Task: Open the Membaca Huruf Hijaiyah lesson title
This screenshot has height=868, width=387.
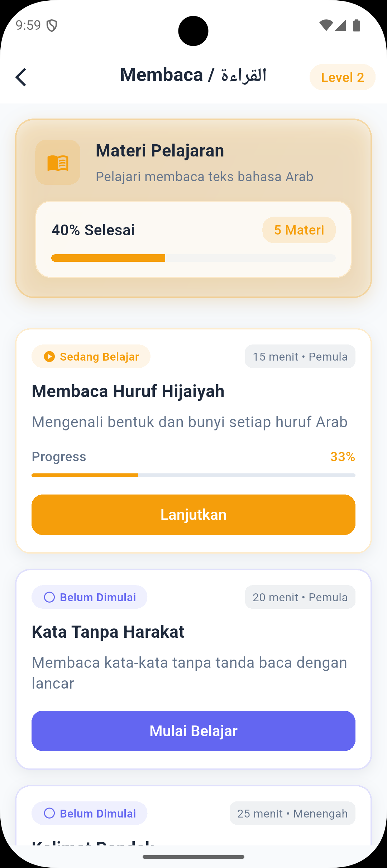Action: pyautogui.click(x=128, y=391)
